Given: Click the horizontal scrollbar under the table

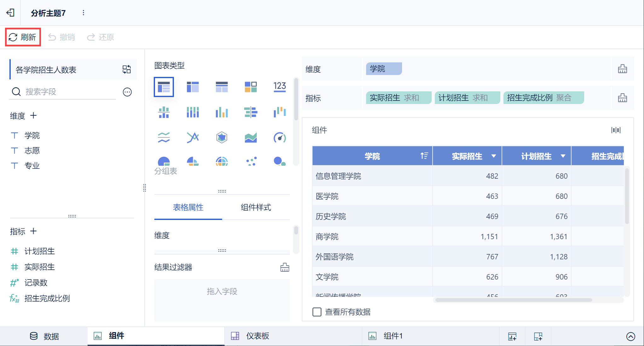Looking at the screenshot, I should (x=514, y=300).
